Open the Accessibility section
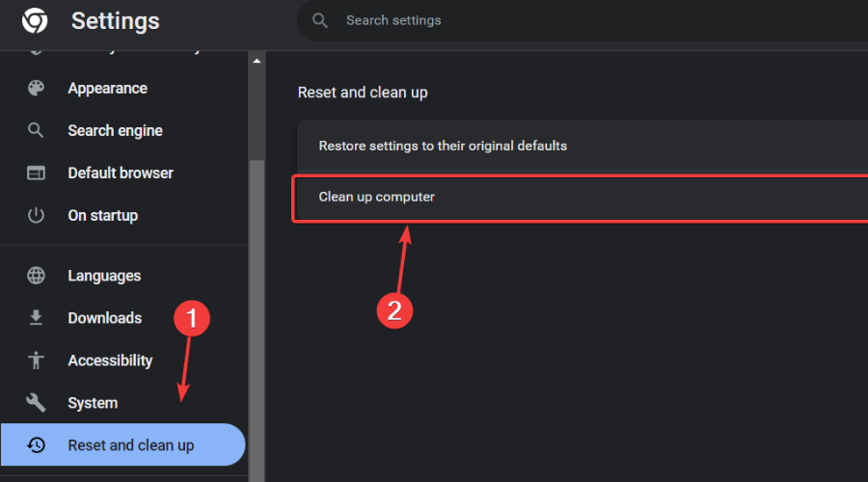Viewport: 868px width, 482px height. coord(110,361)
